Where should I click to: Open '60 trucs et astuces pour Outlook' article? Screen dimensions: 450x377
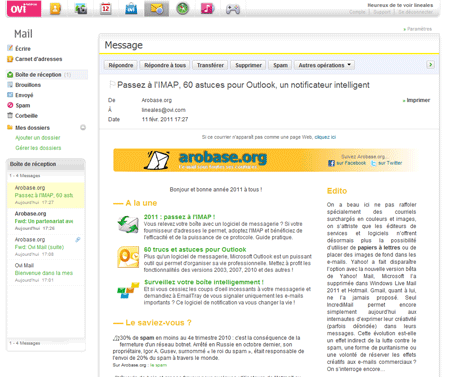tap(195, 250)
